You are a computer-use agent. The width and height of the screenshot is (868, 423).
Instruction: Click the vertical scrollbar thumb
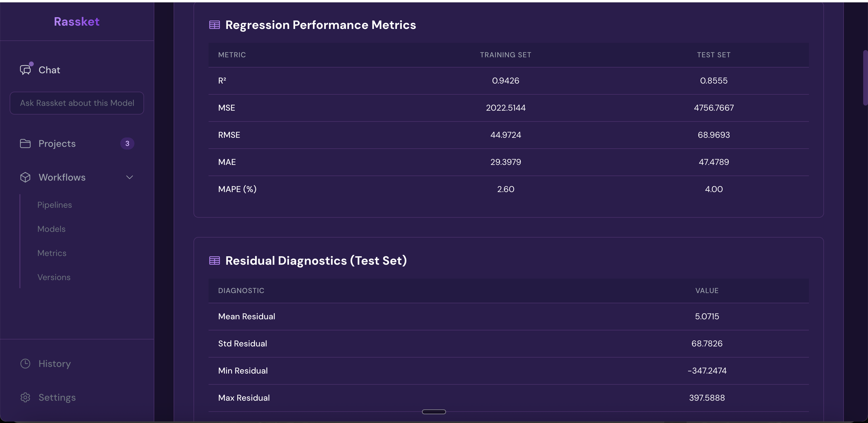point(865,77)
